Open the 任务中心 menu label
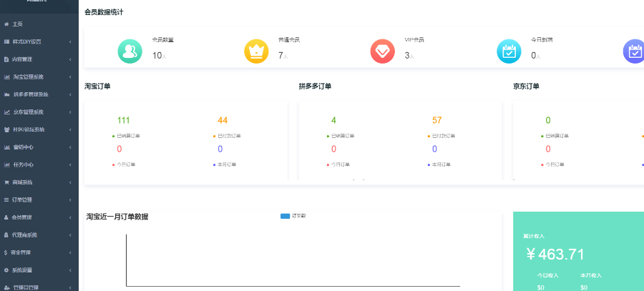 tap(24, 165)
